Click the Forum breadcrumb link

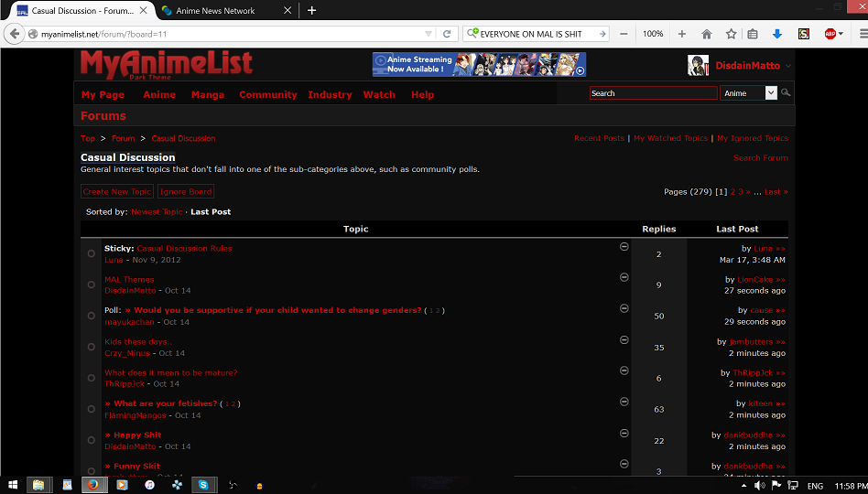123,138
